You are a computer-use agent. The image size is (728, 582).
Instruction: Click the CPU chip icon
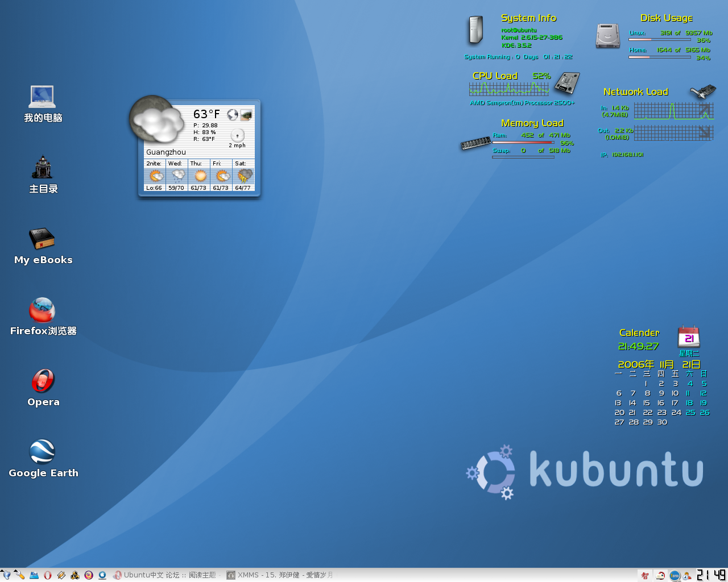567,83
